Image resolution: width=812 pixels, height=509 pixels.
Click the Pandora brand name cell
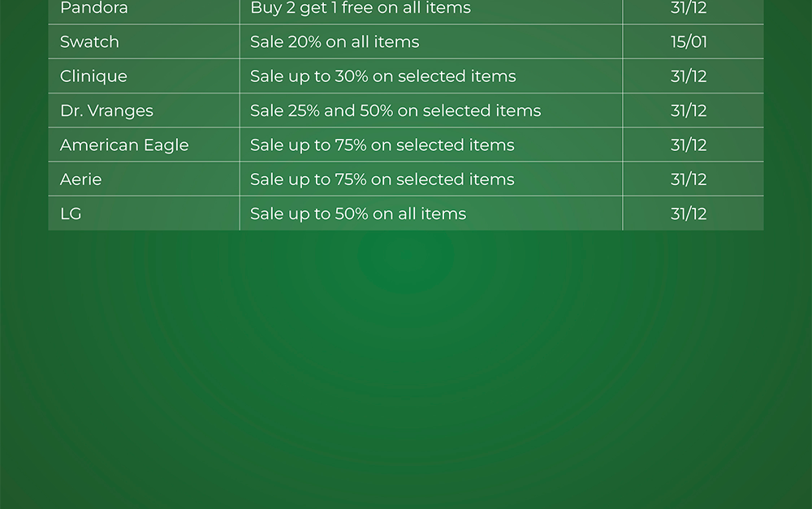point(94,9)
